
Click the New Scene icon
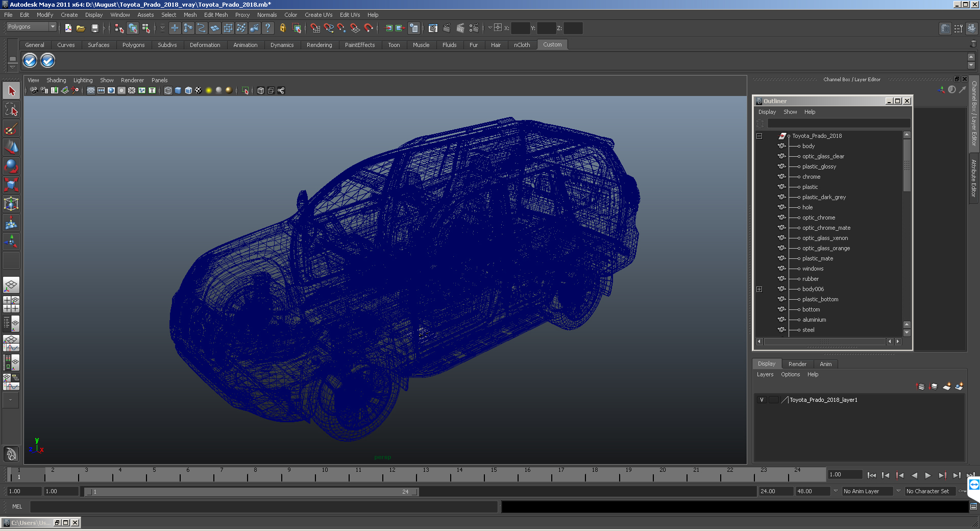point(68,28)
